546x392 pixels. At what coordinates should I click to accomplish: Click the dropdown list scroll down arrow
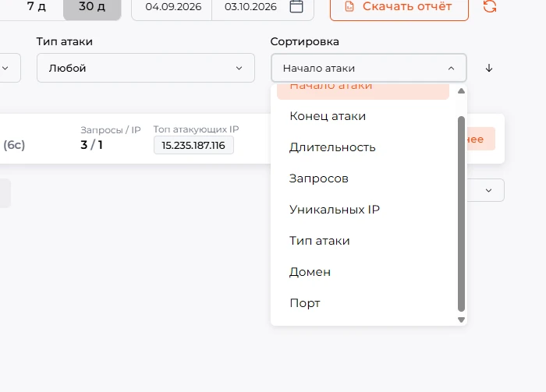[x=462, y=320]
